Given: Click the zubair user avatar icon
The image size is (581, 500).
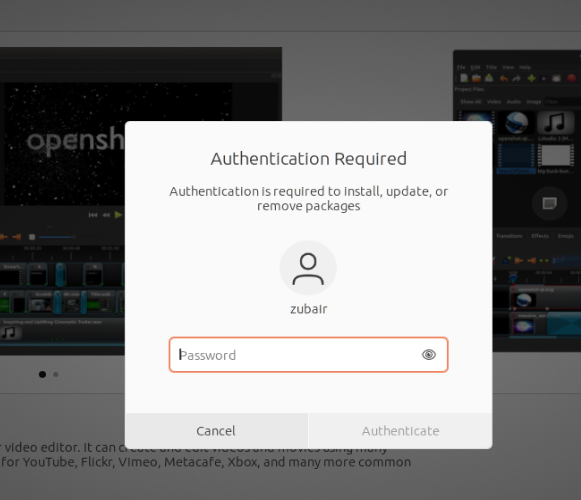Looking at the screenshot, I should (308, 268).
